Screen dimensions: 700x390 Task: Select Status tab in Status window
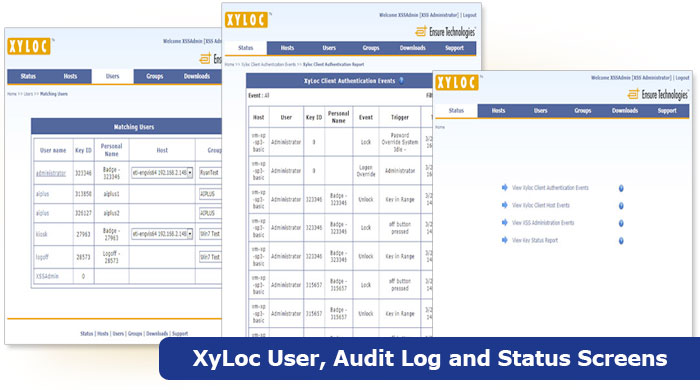pos(456,111)
